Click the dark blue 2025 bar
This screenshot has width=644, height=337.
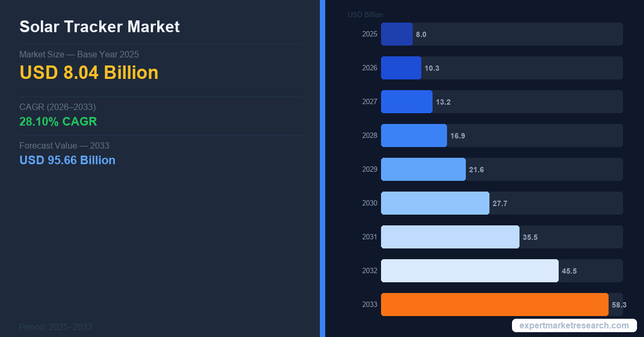point(397,34)
